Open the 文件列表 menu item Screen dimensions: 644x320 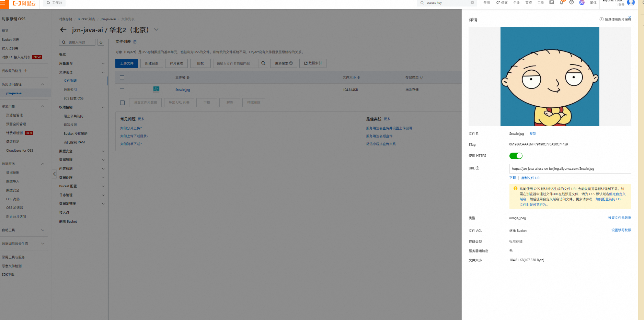[x=70, y=81]
